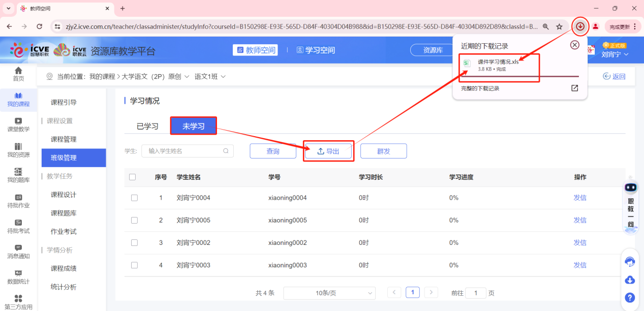Click the floating help question-mark icon
This screenshot has width=644, height=311.
tap(630, 298)
